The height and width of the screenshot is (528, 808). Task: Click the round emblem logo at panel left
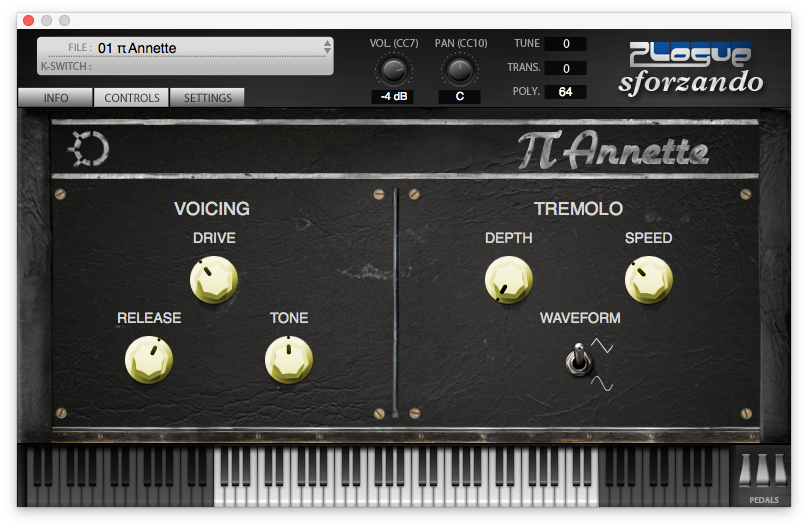tap(89, 149)
